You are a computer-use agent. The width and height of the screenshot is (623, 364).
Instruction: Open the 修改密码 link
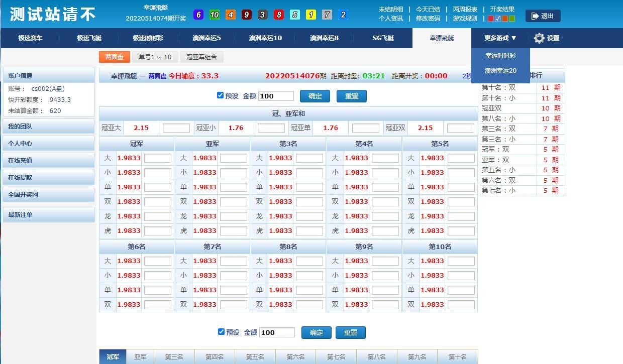point(428,19)
